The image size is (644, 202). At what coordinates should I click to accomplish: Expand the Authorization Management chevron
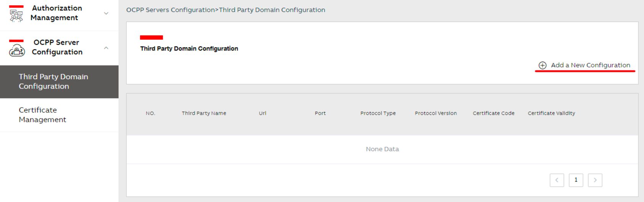[x=106, y=13]
